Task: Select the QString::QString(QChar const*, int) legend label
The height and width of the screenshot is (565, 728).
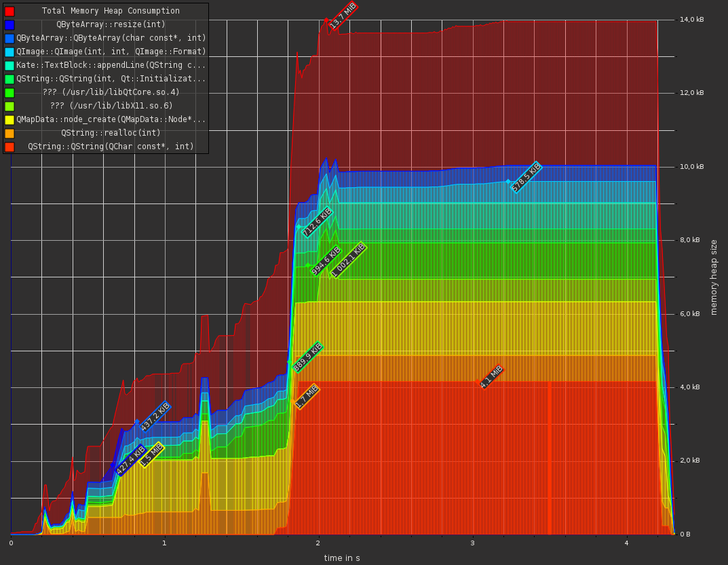Action: point(111,147)
